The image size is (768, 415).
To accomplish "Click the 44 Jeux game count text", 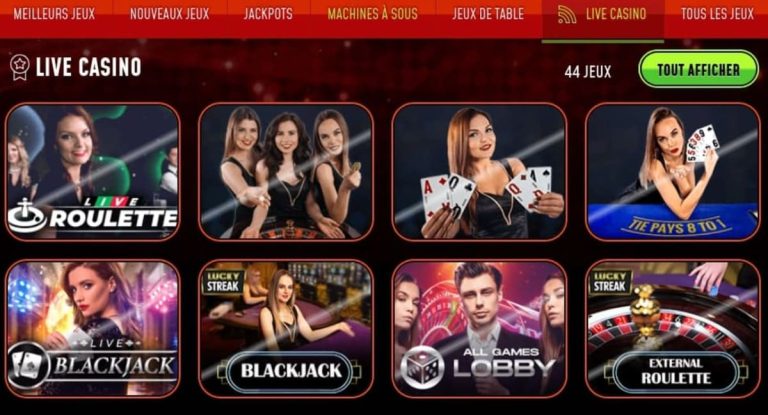I will pyautogui.click(x=588, y=72).
